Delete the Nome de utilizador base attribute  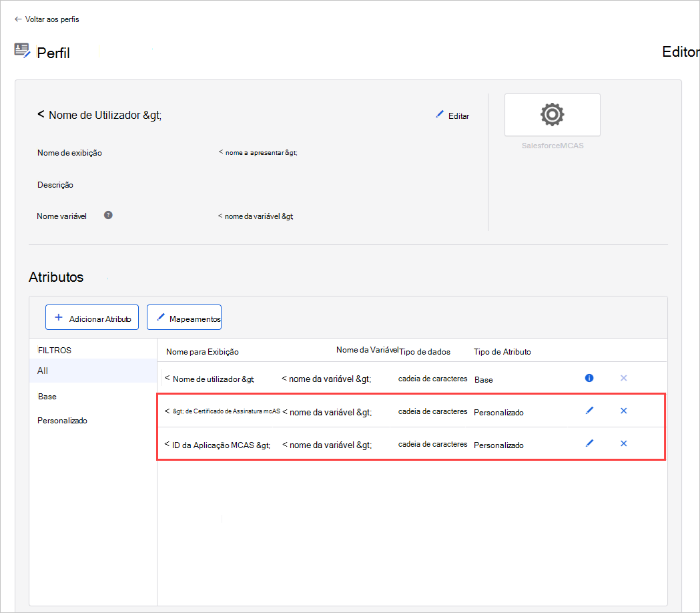tap(624, 378)
